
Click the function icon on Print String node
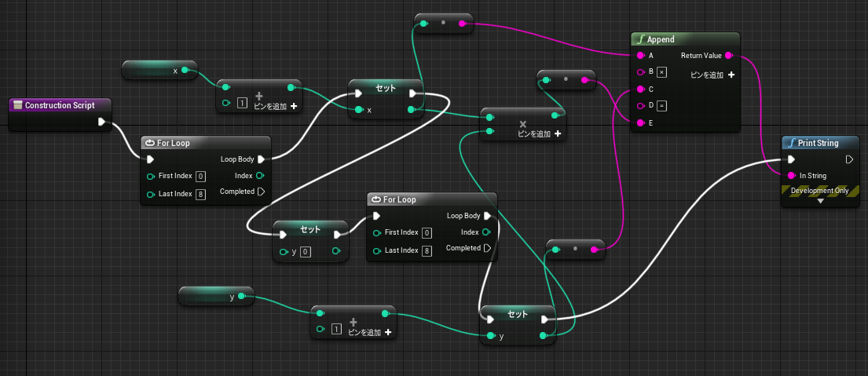point(792,143)
